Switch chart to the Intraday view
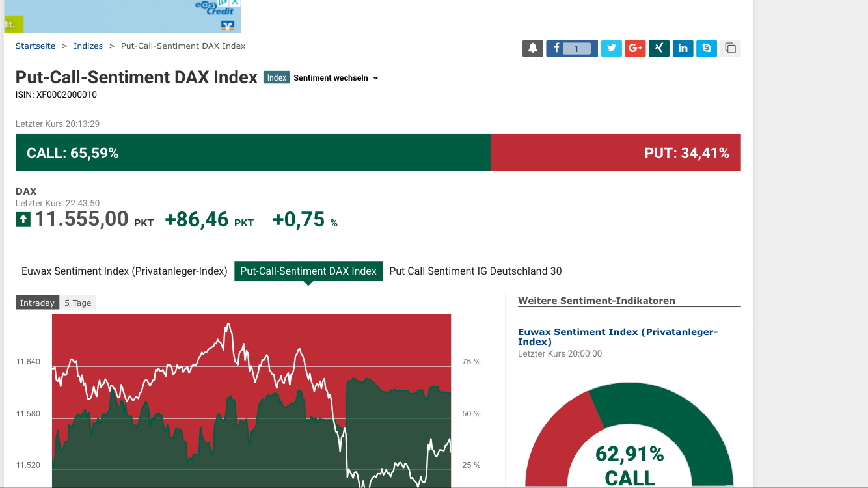Viewport: 868px width, 488px height. [x=37, y=303]
